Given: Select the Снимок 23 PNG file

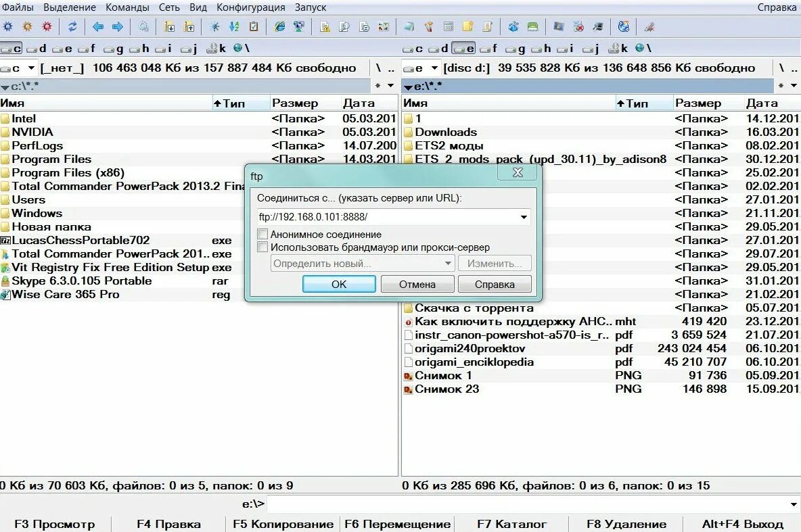Looking at the screenshot, I should pyautogui.click(x=447, y=389).
